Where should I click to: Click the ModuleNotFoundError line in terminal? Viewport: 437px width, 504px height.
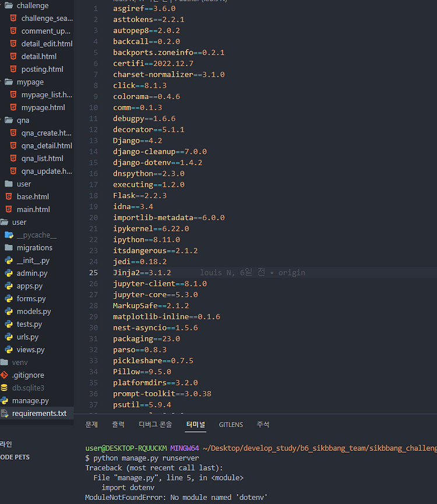click(176, 497)
